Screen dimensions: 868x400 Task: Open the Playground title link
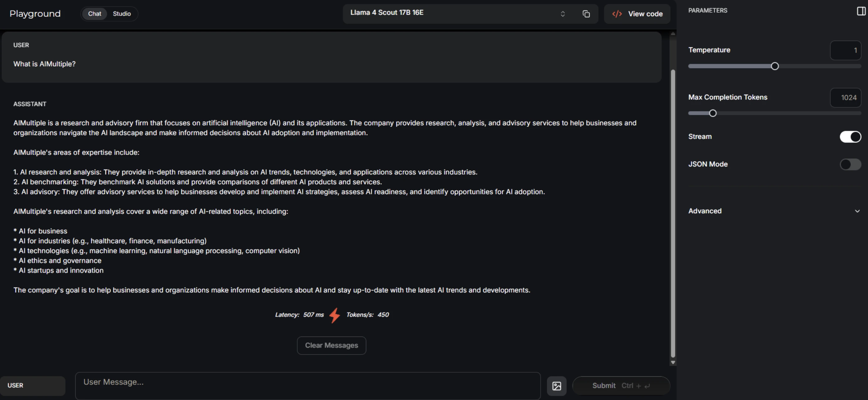[x=35, y=14]
